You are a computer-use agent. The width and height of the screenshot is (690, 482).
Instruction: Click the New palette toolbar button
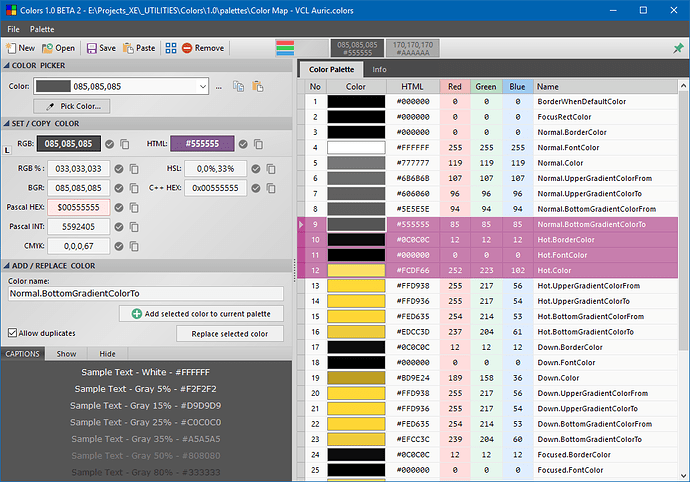(20, 48)
